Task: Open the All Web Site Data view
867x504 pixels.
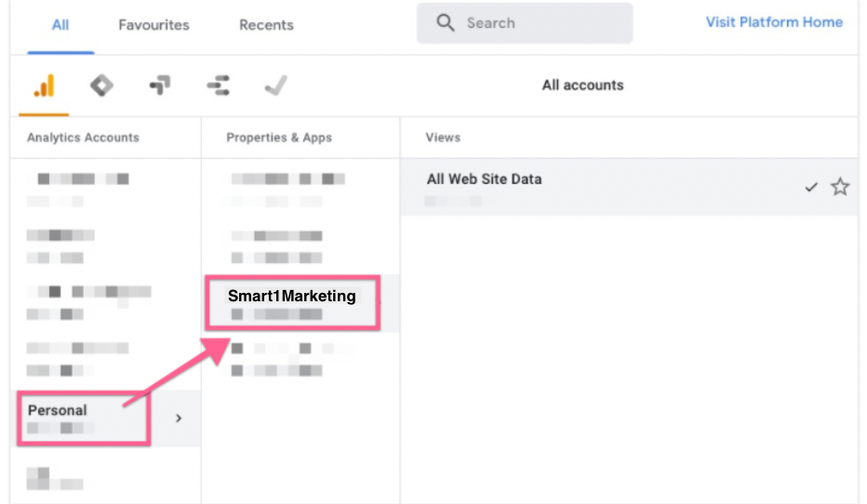Action: [484, 179]
